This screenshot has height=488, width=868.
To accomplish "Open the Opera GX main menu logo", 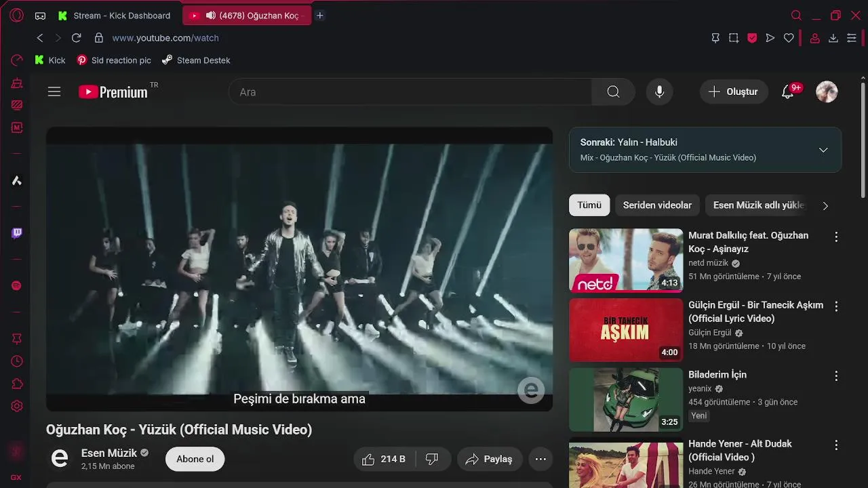I will tap(16, 15).
